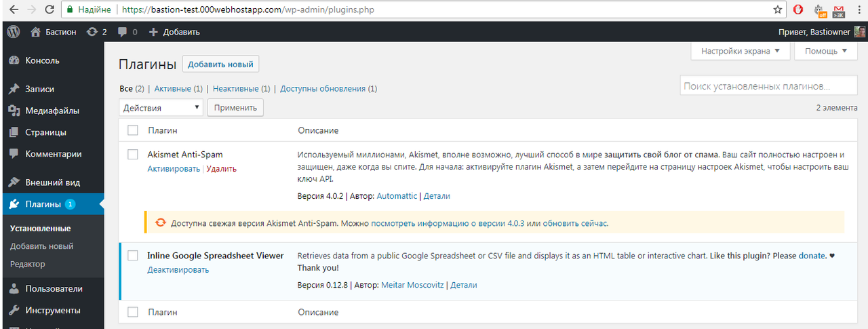Filter plugins by Активные
This screenshot has height=329, width=868.
(x=173, y=89)
